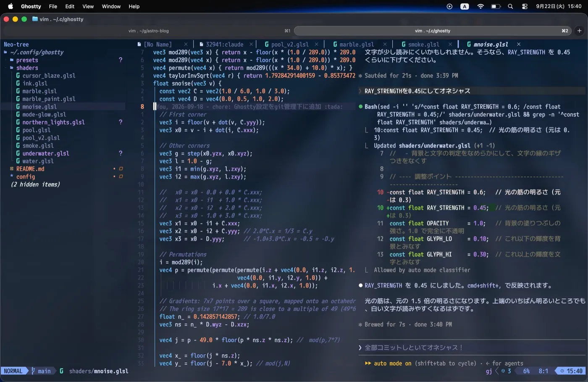Screen dimensions: 588x382
Task: Click the date and time in menu bar
Action: 559,6
